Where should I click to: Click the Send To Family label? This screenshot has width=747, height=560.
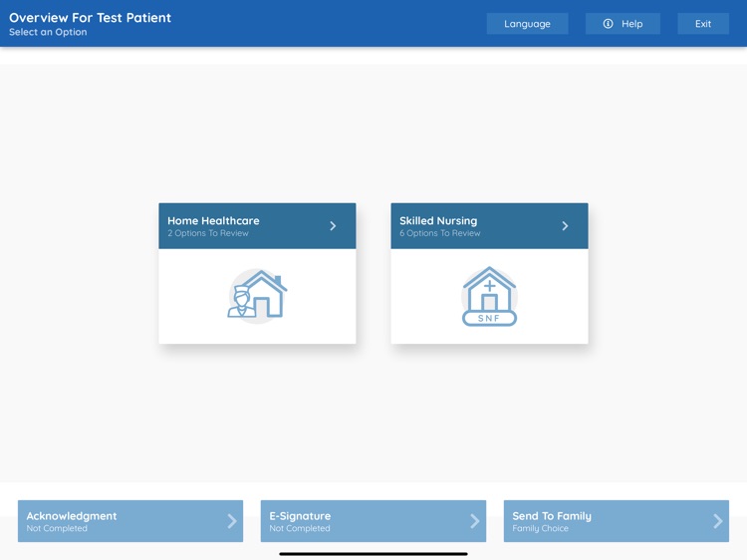point(552,516)
